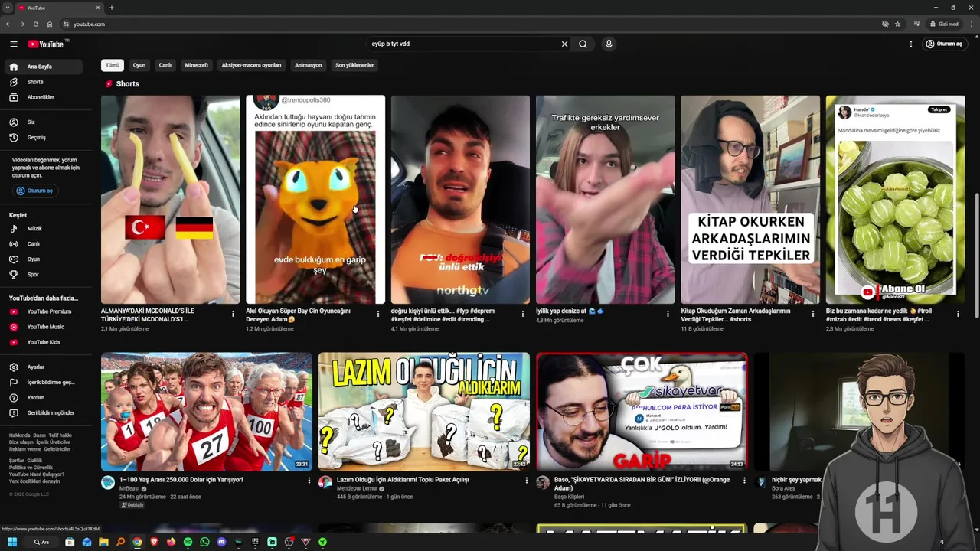980x551 pixels.
Task: Open Müzik under Keşfet
Action: click(x=43, y=228)
